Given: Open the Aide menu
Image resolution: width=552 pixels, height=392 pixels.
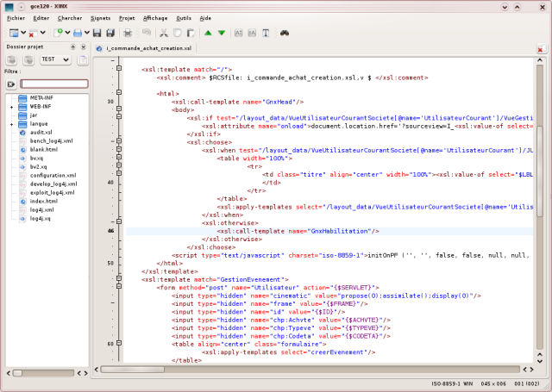Looking at the screenshot, I should click(x=205, y=18).
